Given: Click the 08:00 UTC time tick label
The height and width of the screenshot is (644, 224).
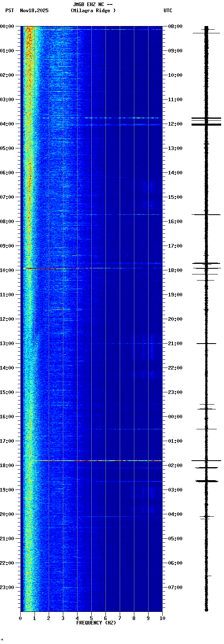Looking at the screenshot, I should coord(175,26).
